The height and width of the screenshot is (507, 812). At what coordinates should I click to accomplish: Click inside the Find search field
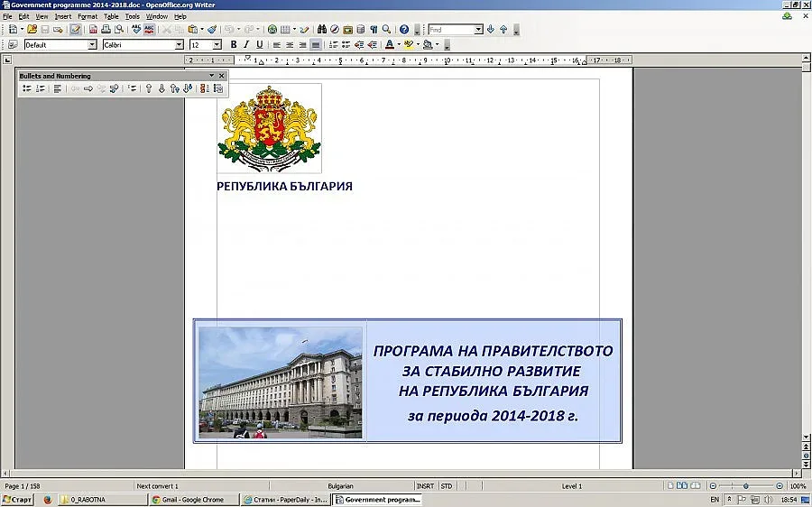point(449,30)
